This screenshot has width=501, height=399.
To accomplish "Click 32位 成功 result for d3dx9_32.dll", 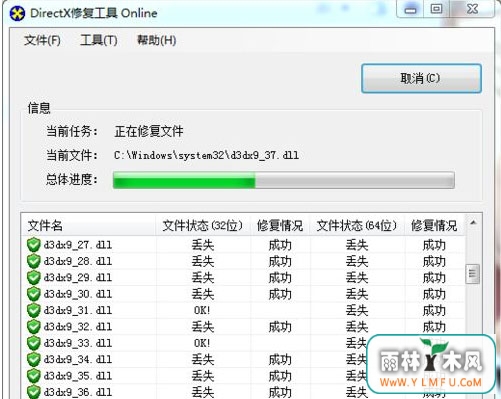I will click(280, 327).
